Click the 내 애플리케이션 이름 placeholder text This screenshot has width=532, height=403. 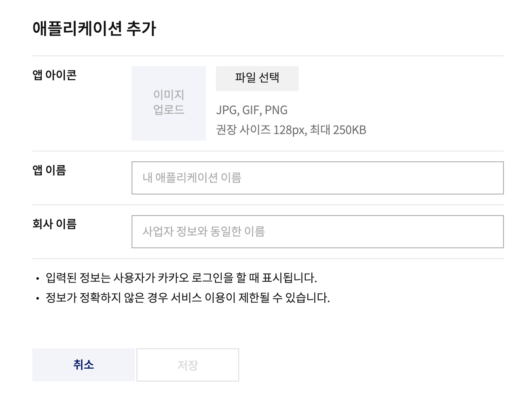192,178
